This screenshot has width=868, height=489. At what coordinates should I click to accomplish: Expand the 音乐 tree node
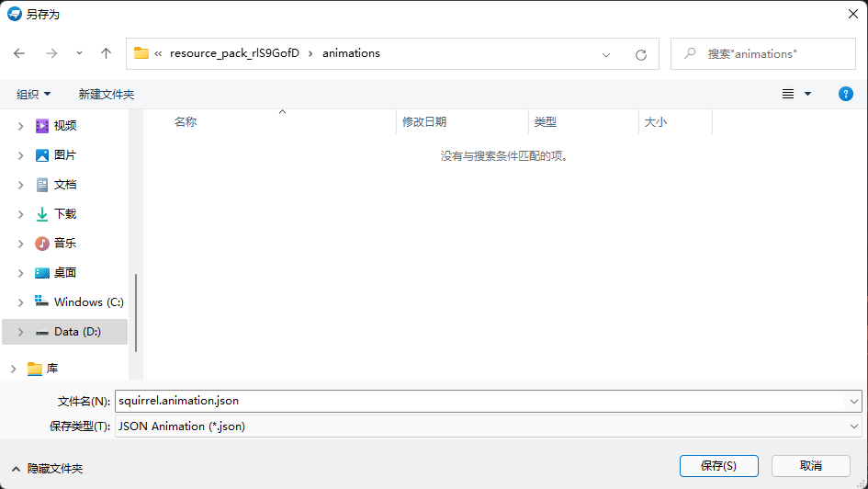tap(20, 244)
